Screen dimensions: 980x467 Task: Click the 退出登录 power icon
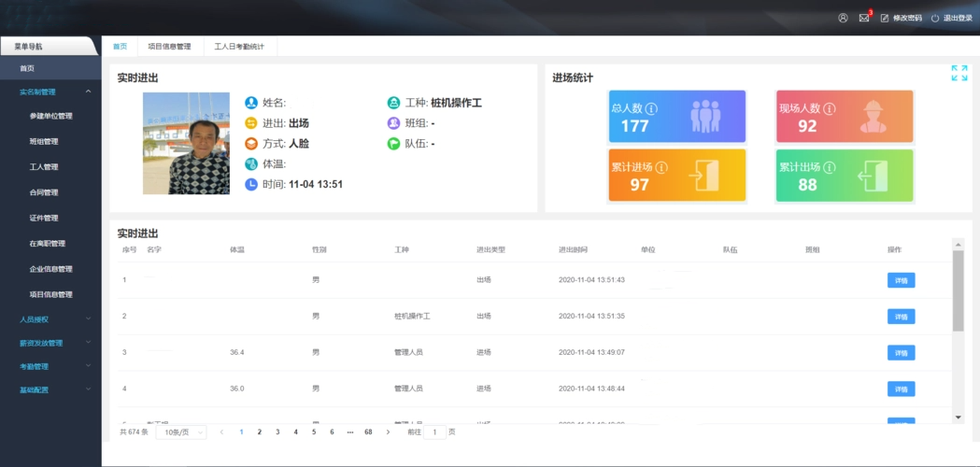click(x=935, y=18)
